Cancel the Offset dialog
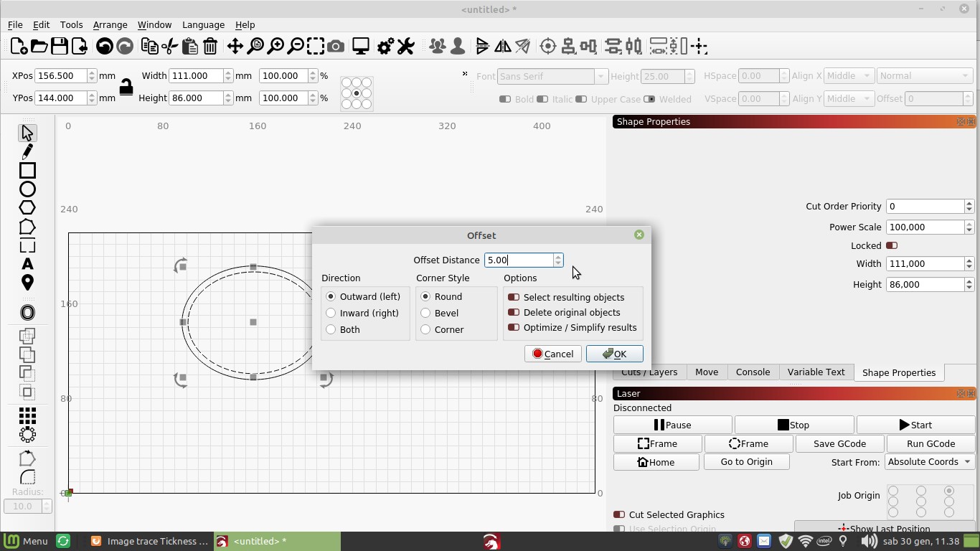Screen dimensions: 980x551 point(552,354)
